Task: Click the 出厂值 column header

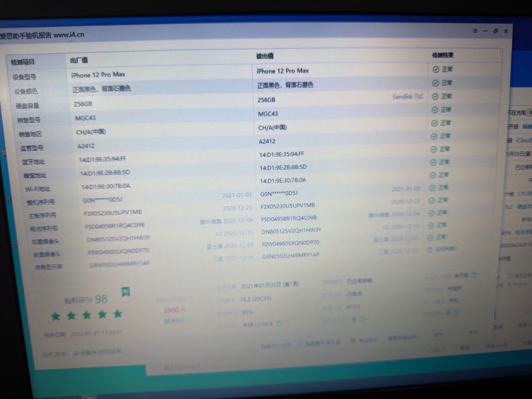Action: [x=79, y=60]
